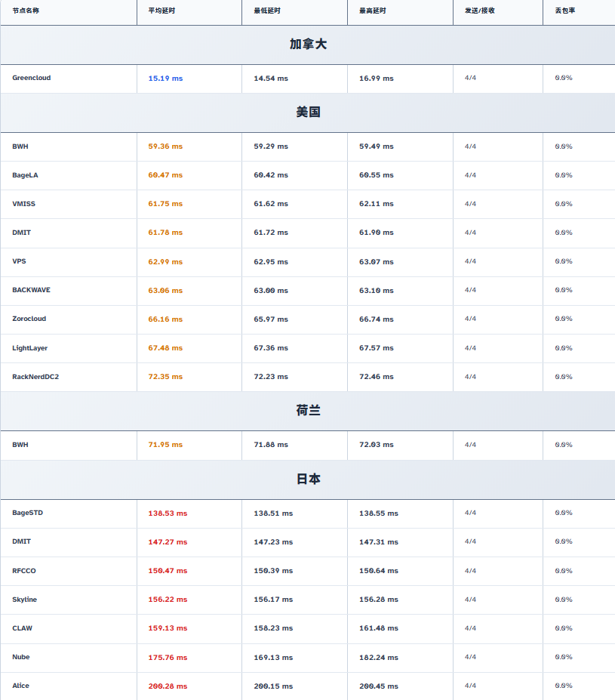Screen dimensions: 615x700
Task: Select the 158.23 ms minimum latency for CLAW
Action: tap(273, 628)
